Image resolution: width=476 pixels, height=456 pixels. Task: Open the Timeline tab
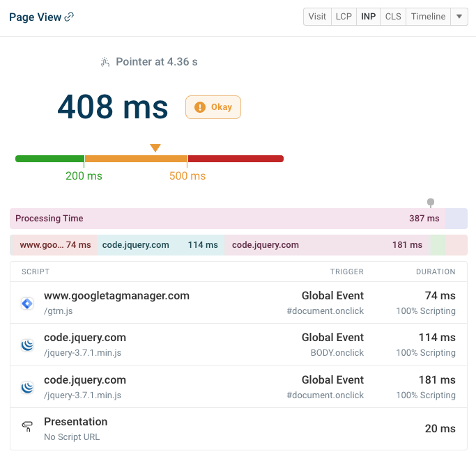tap(429, 17)
